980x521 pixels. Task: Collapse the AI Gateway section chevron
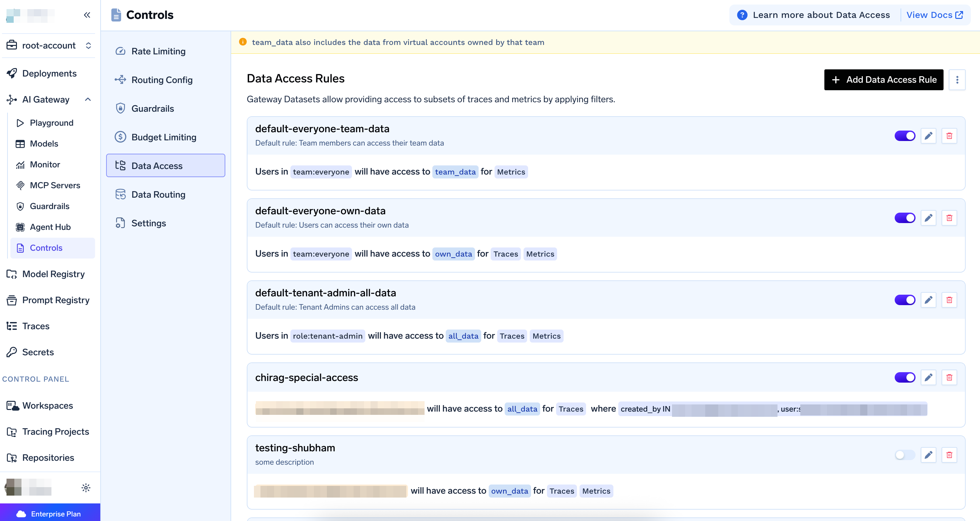88,99
